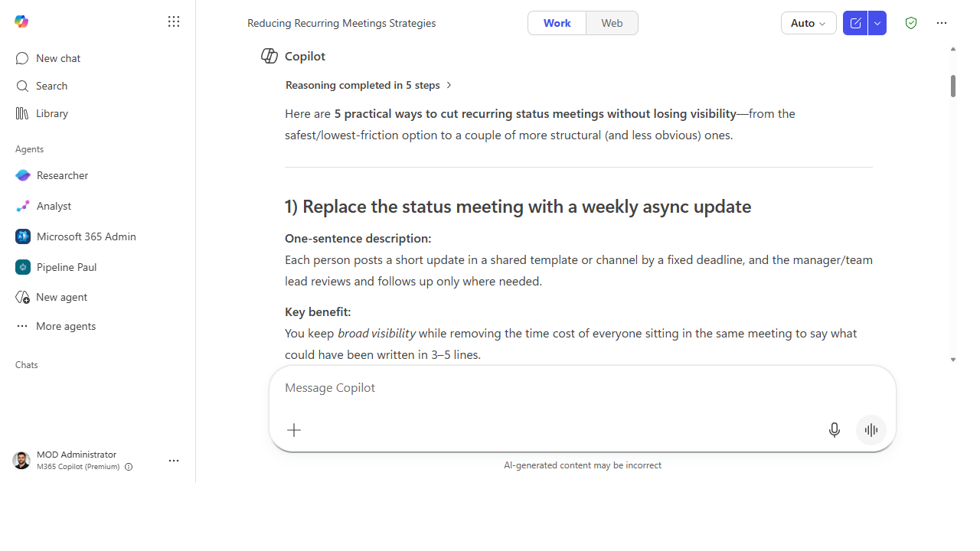Click the M365 Copilot Premium info icon
This screenshot has width=980, height=551.
tap(129, 467)
